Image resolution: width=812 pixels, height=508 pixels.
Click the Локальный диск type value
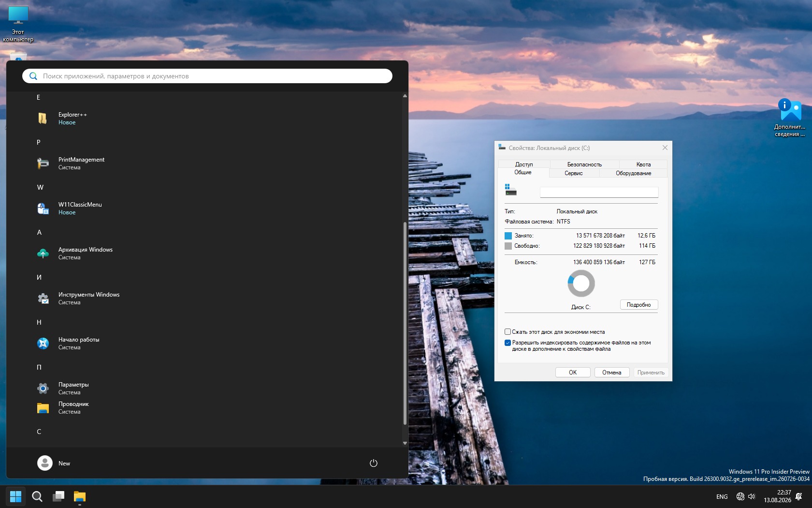pyautogui.click(x=577, y=211)
